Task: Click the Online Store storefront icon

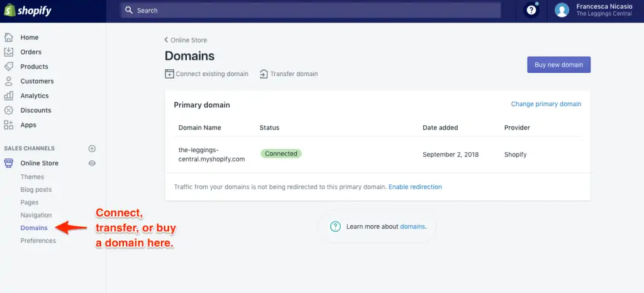Action: coord(9,163)
